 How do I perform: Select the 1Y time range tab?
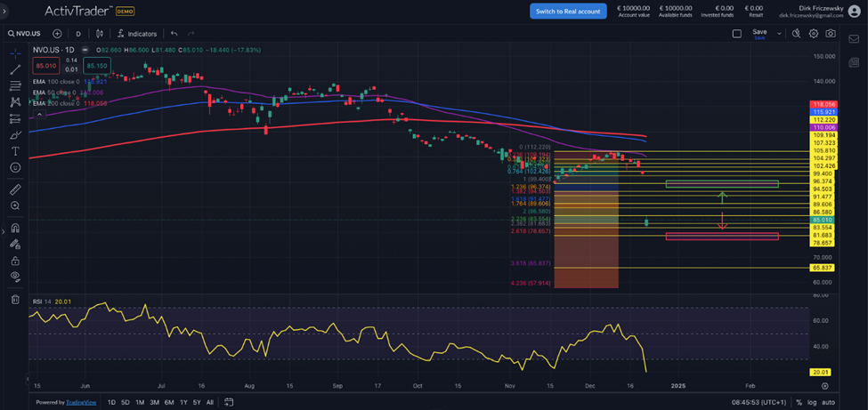click(183, 402)
